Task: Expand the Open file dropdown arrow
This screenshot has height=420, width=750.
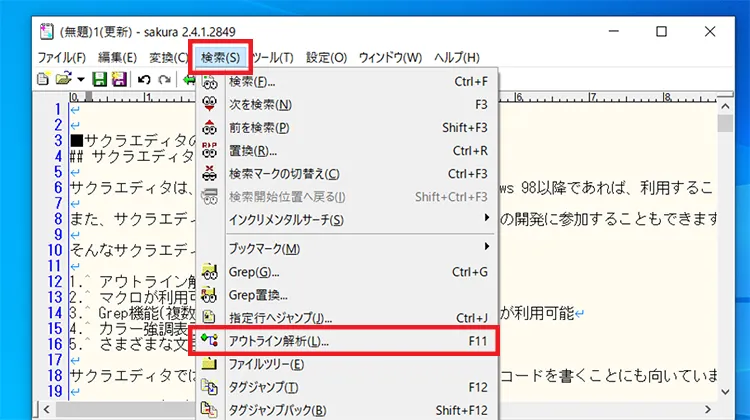Action: coord(81,79)
